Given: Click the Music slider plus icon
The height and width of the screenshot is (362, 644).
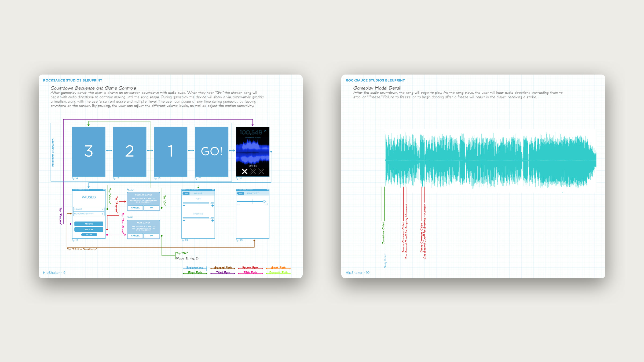Looking at the screenshot, I should tap(213, 206).
